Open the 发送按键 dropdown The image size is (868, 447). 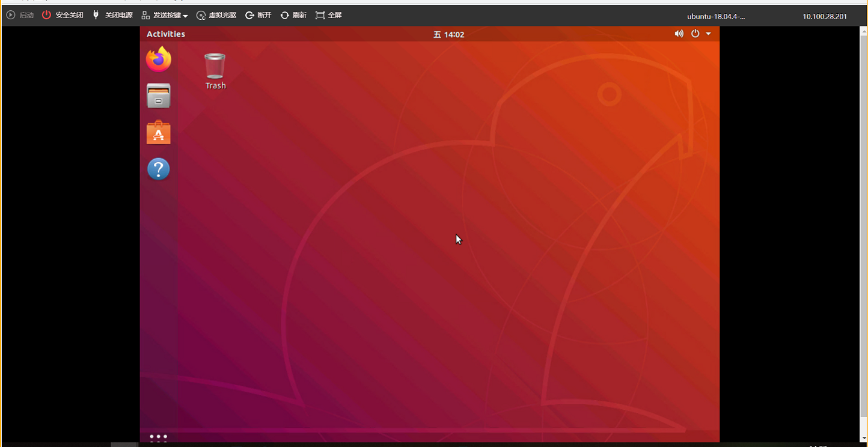point(165,15)
